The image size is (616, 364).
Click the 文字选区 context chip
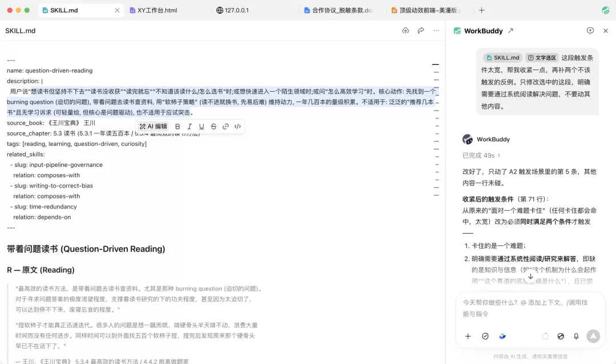542,58
